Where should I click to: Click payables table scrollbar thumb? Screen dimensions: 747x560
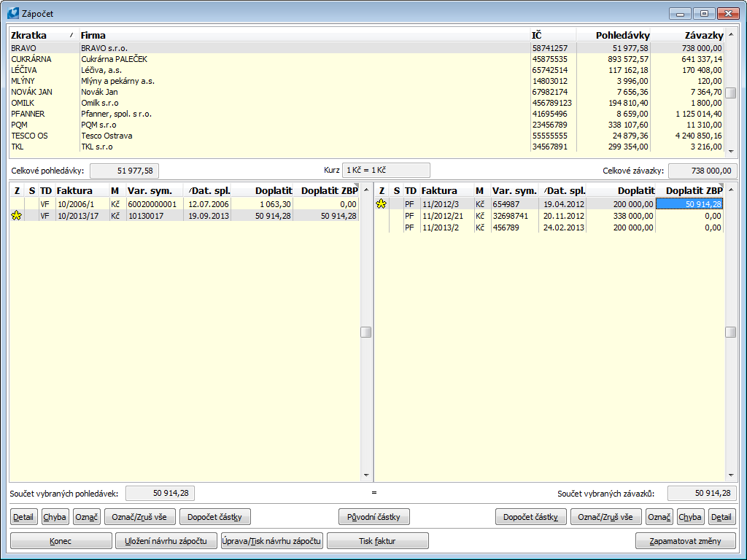(x=730, y=332)
